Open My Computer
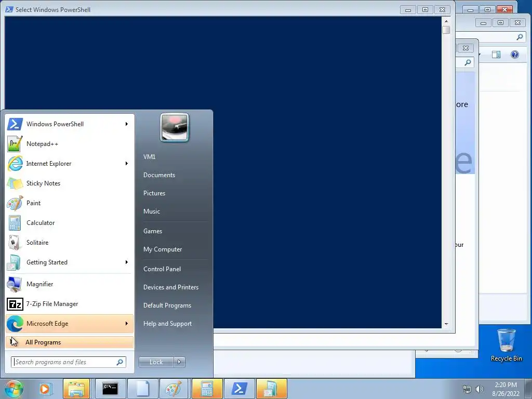The image size is (532, 399). (163, 249)
